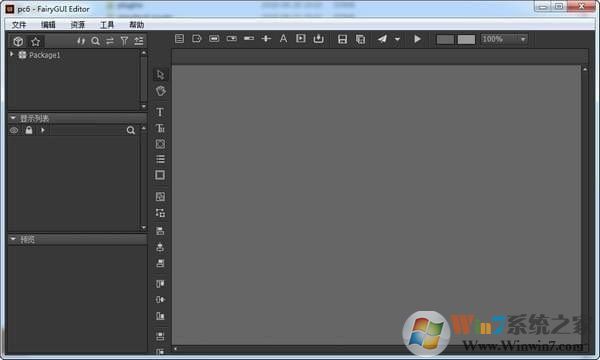Click the filter funnel icon in library panel
600x360 pixels.
[124, 41]
